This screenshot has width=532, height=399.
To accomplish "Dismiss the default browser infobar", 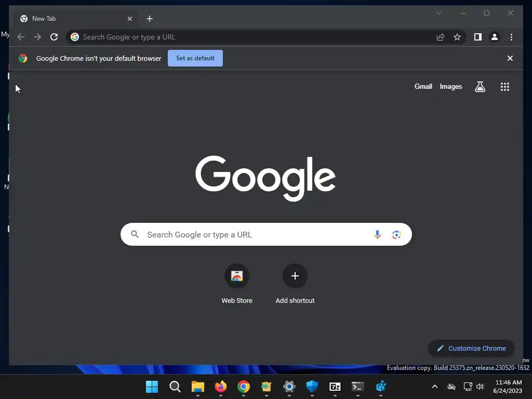I will click(x=510, y=58).
